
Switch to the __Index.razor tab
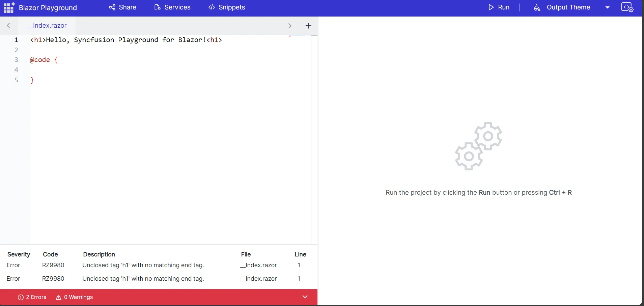(x=47, y=26)
